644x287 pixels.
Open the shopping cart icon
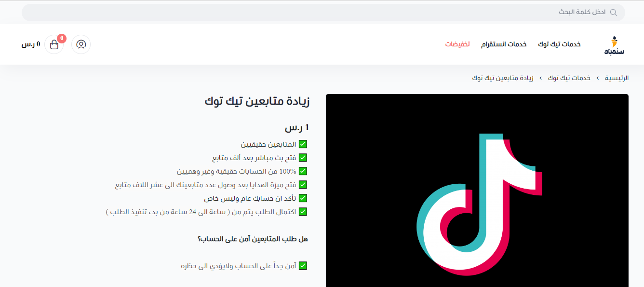(54, 45)
